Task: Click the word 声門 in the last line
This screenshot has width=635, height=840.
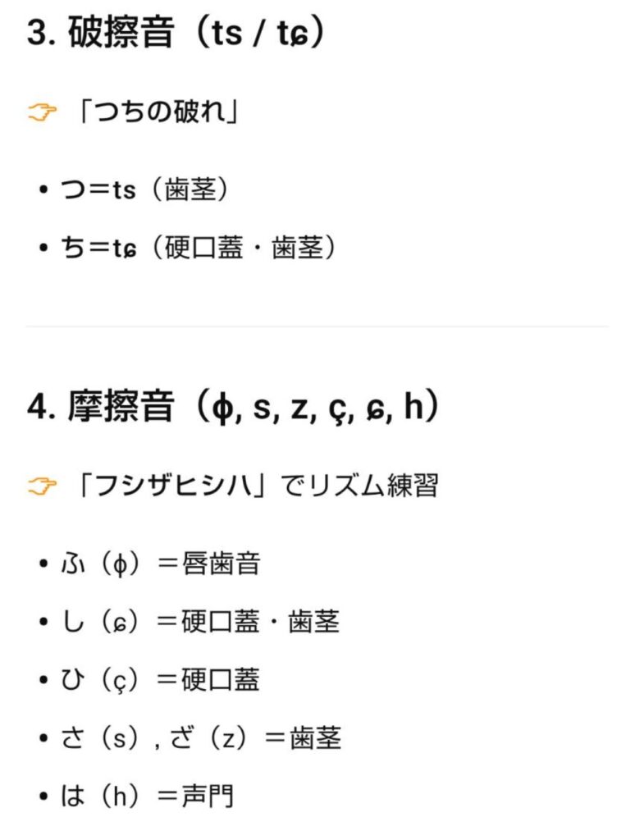Action: tap(208, 796)
